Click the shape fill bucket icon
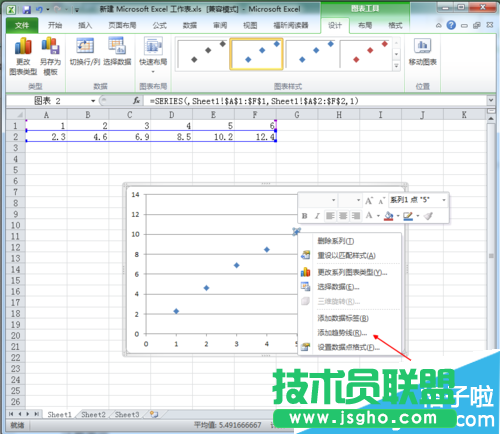500x434 pixels. [389, 216]
